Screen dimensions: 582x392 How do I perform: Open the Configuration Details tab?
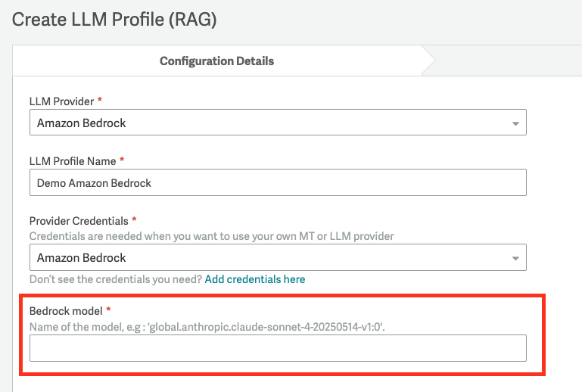tap(216, 61)
